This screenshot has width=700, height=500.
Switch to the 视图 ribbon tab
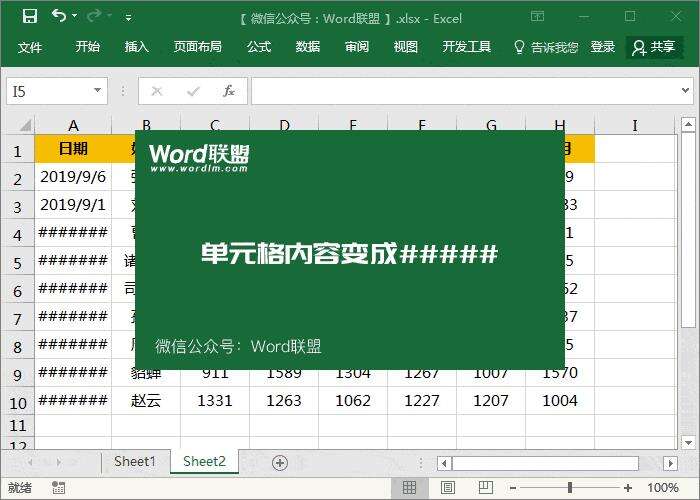click(x=405, y=47)
